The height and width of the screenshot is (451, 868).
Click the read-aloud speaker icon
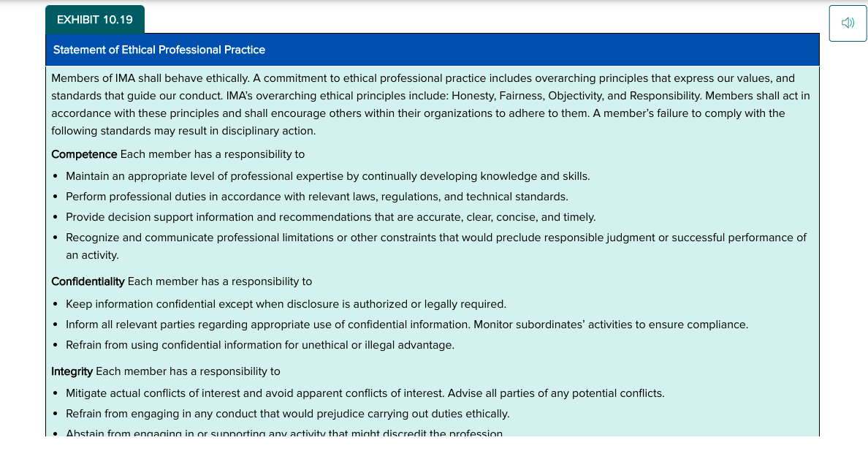click(x=848, y=23)
